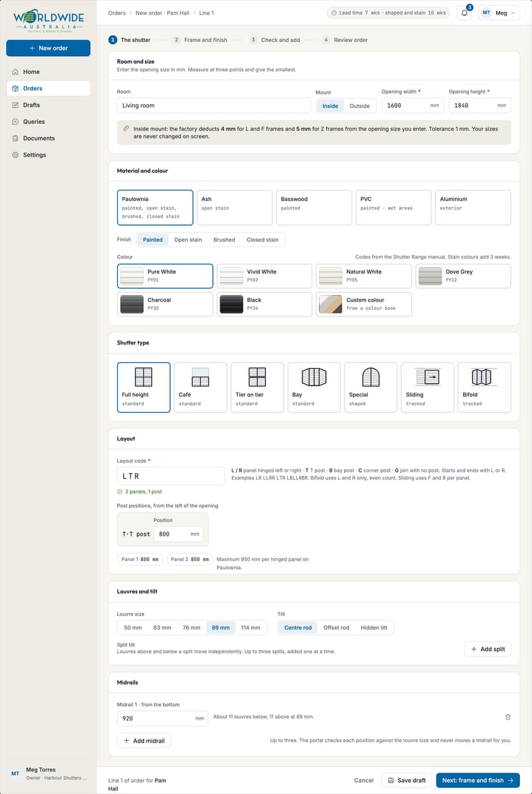Screen dimensions: 532x794
Task: Choose Offset rod tilt
Action: pyautogui.click(x=336, y=628)
